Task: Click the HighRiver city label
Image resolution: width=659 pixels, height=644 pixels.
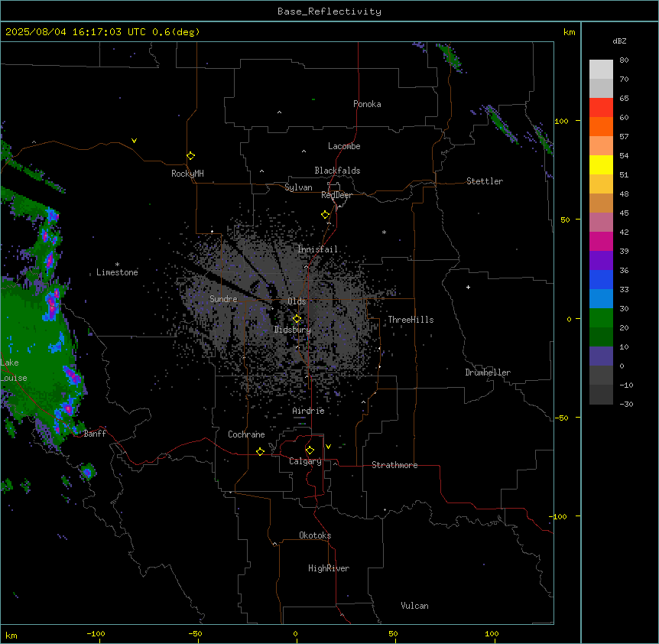Action: [x=329, y=568]
